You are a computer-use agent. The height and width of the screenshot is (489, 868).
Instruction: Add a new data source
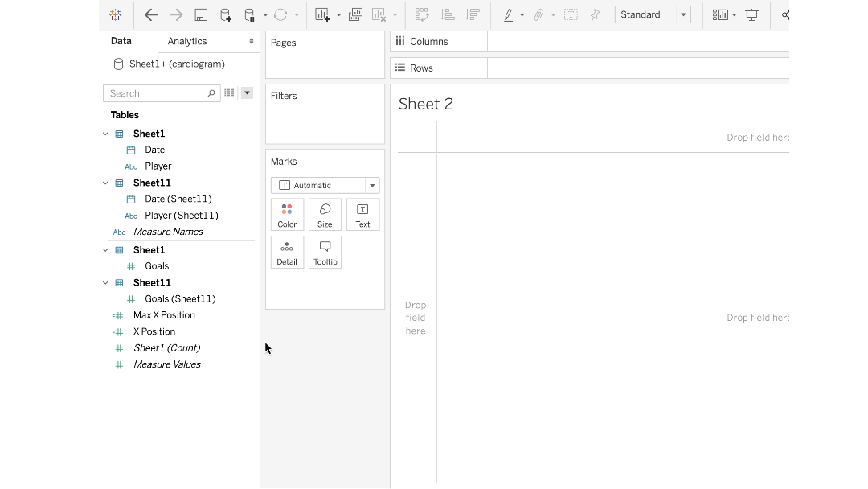(226, 14)
